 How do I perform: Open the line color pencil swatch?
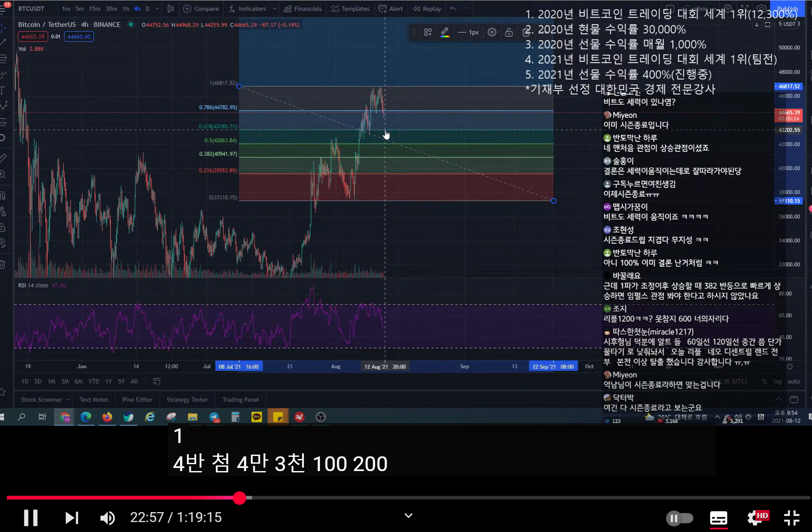click(x=444, y=32)
